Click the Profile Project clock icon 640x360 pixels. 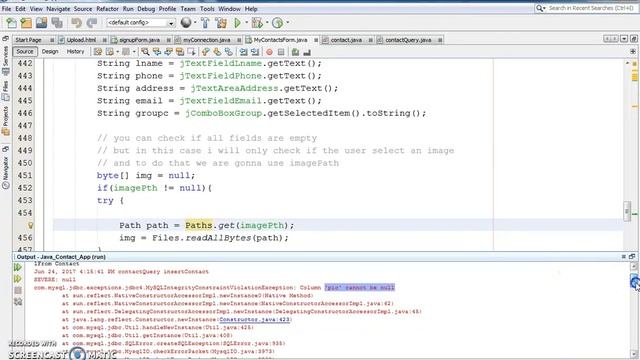(278, 23)
